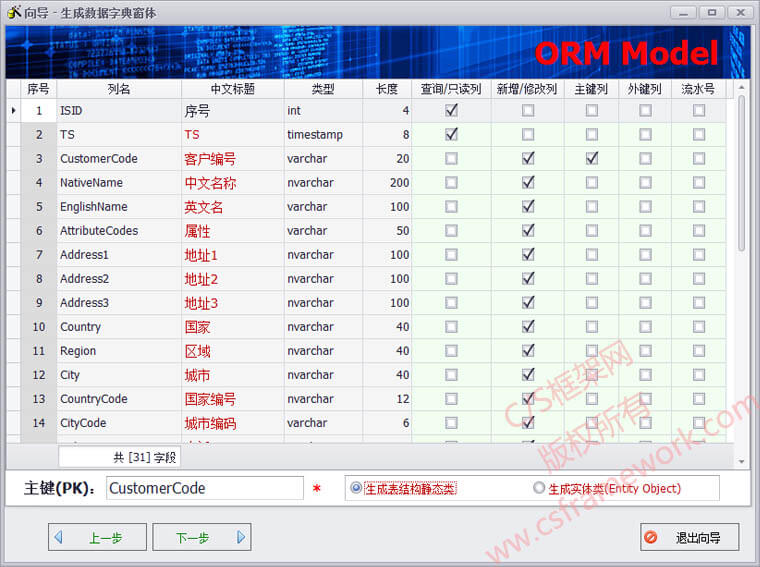The height and width of the screenshot is (567, 760).
Task: Click the grid scrollbar down arrow
Action: coord(741,461)
